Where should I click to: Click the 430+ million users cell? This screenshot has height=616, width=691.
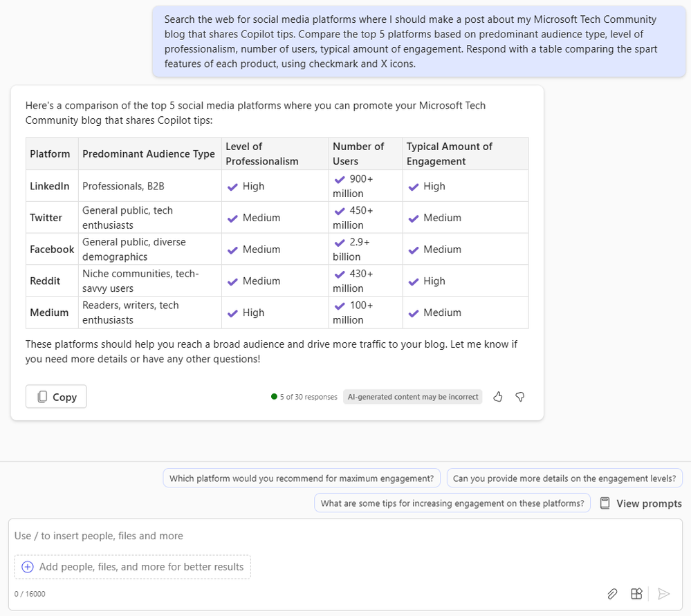click(x=365, y=281)
